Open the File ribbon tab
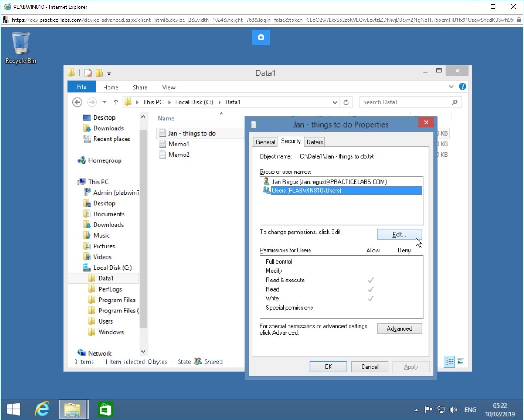524x420 pixels. [x=81, y=87]
